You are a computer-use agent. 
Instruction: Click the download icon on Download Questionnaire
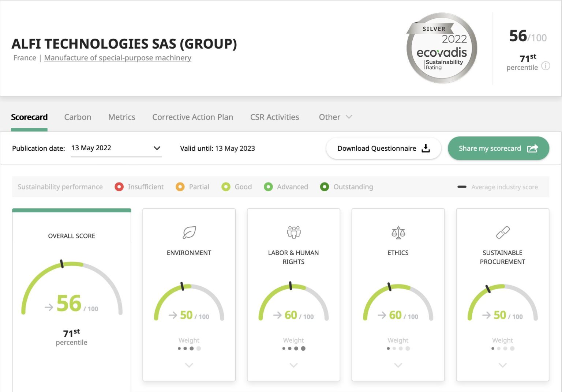click(426, 148)
